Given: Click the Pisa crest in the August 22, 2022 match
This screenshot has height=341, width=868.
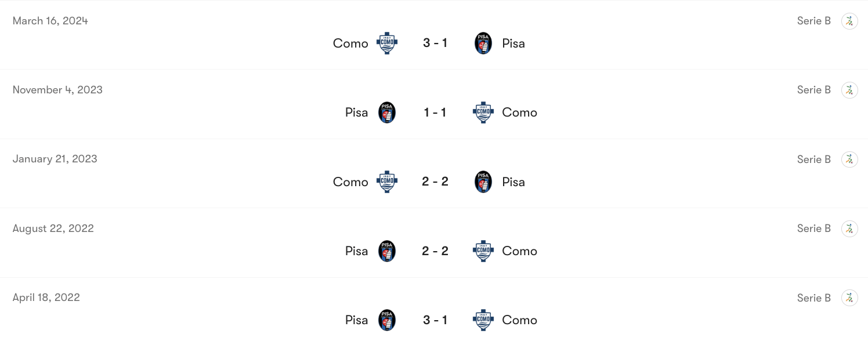Looking at the screenshot, I should point(387,251).
